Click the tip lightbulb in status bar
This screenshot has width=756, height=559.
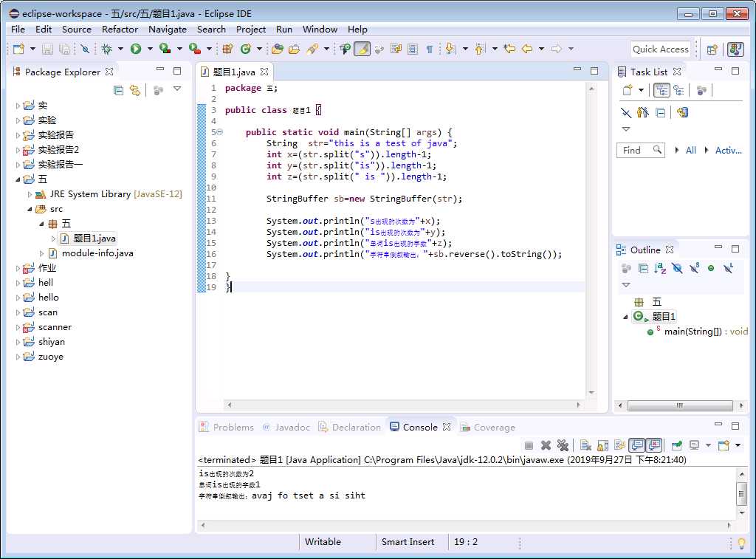coord(741,543)
